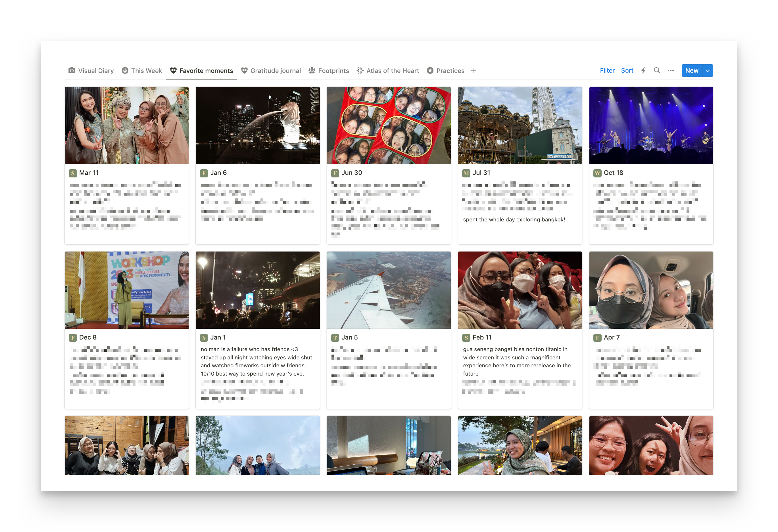Open the Atlas of the Heart tab
The height and width of the screenshot is (532, 778).
click(x=388, y=71)
